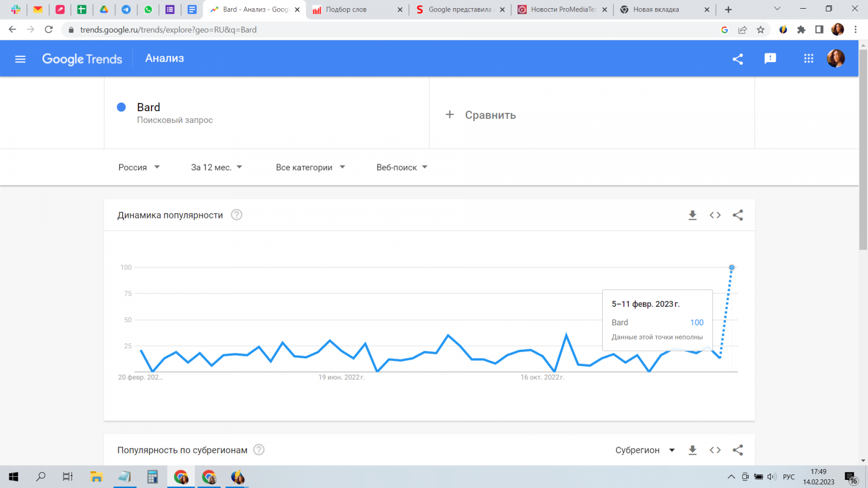Open the Calculator from the taskbar

(x=152, y=477)
